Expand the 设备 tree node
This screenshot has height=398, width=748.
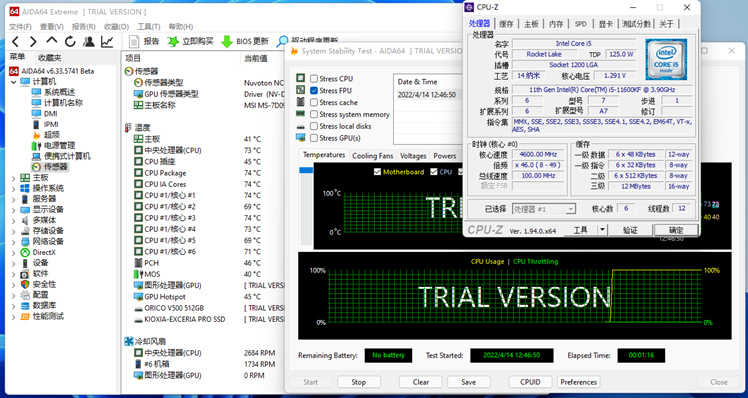click(13, 263)
